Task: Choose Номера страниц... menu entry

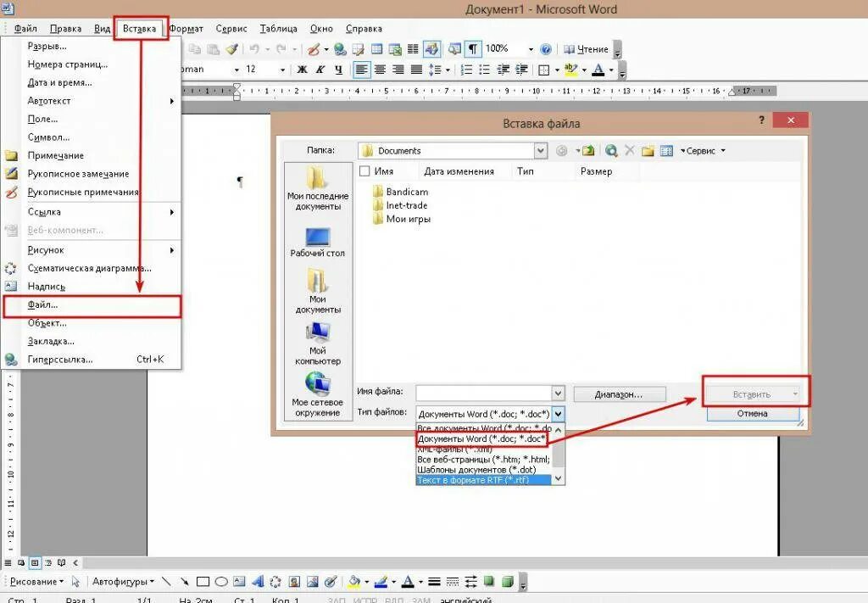Action: point(92,64)
